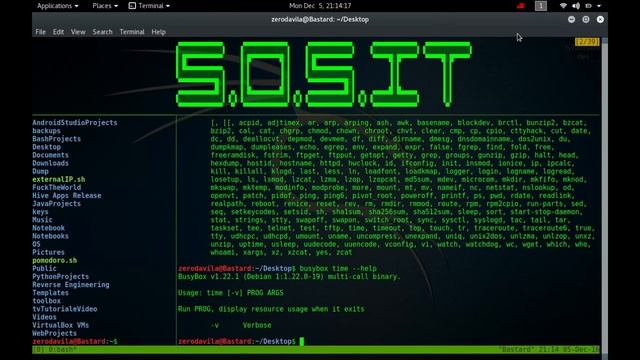Open the File menu
Viewport: 640px width, 360px height.
pyautogui.click(x=40, y=32)
